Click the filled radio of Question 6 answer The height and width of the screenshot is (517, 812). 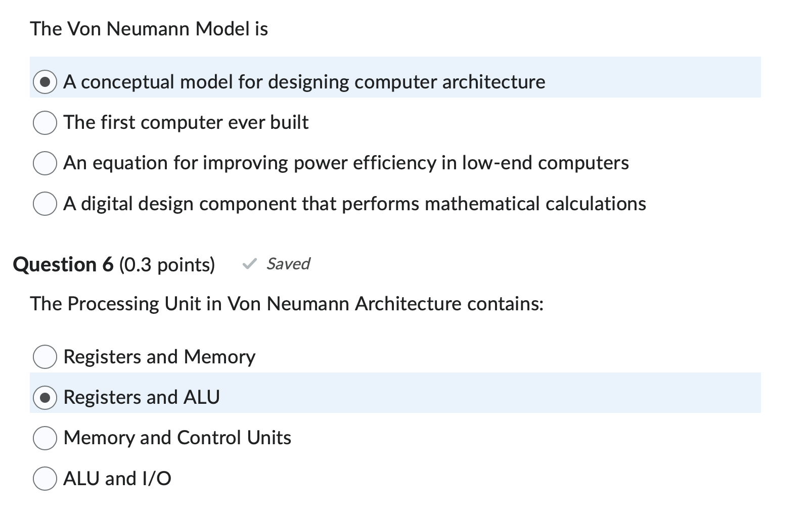45,398
